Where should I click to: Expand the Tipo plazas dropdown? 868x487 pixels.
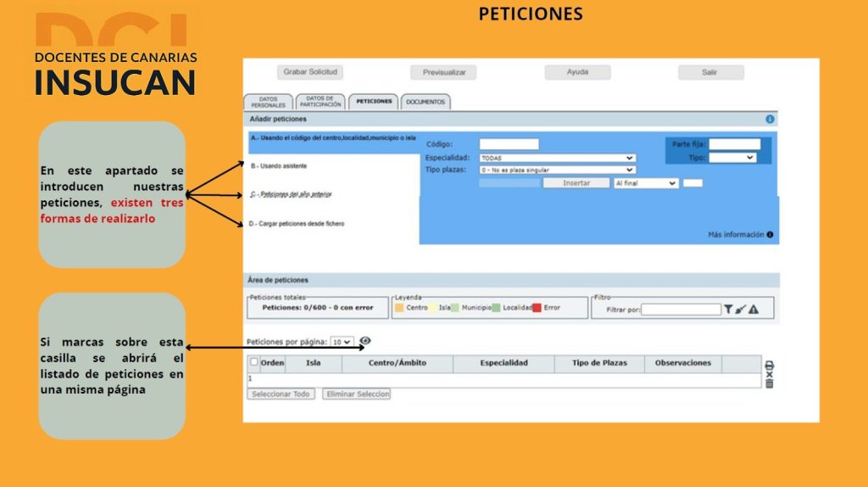tap(557, 170)
